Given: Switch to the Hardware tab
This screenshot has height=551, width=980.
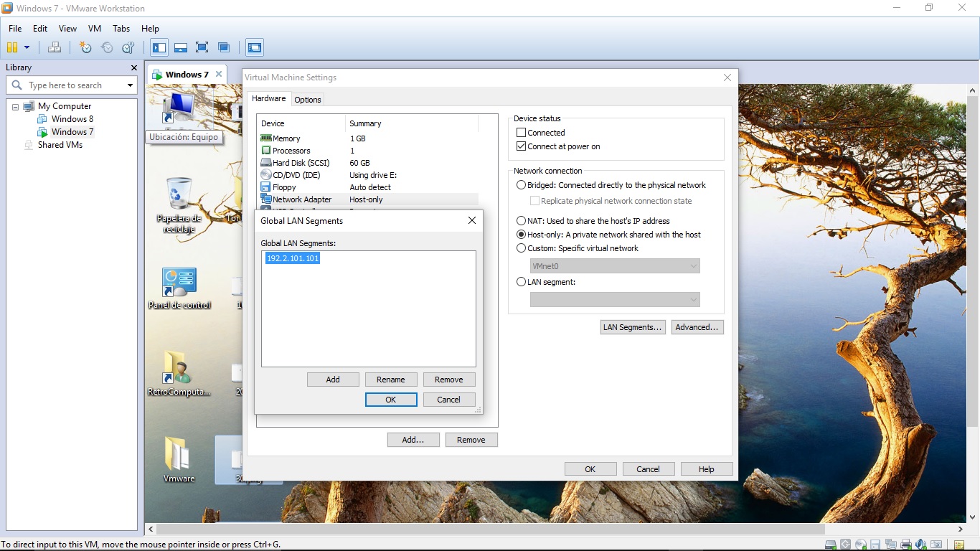Looking at the screenshot, I should (x=269, y=99).
